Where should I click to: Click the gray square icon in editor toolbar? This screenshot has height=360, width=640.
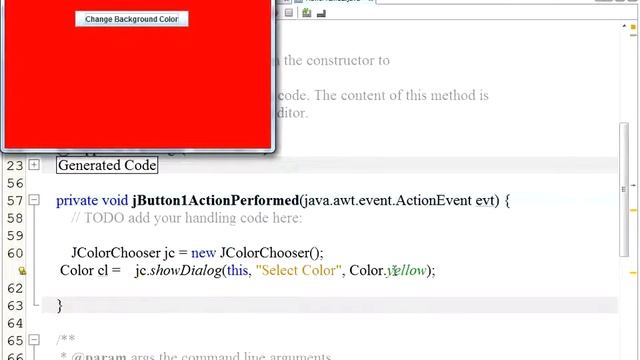pyautogui.click(x=289, y=13)
